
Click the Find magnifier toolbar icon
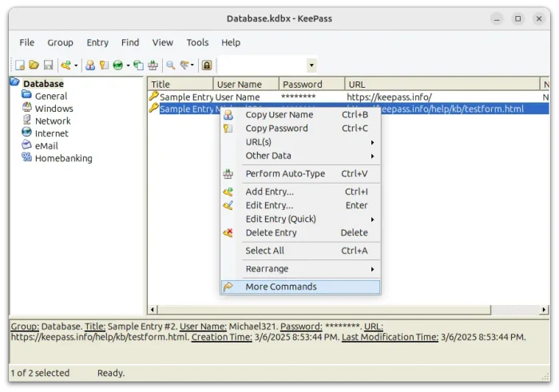pyautogui.click(x=171, y=65)
